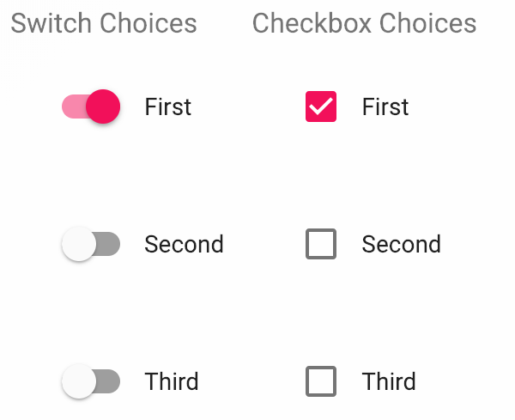Turn on the Third switch
515x420 pixels.
[91, 381]
